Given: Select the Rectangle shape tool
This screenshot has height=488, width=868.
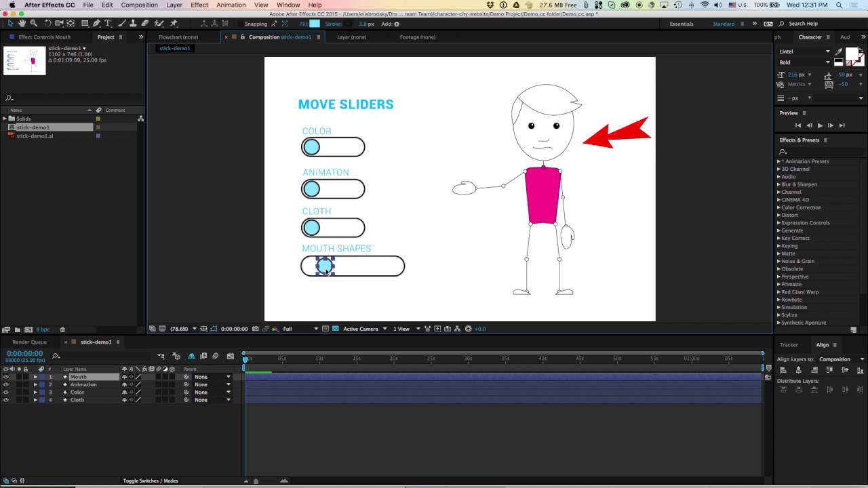Looking at the screenshot, I should pyautogui.click(x=85, y=23).
